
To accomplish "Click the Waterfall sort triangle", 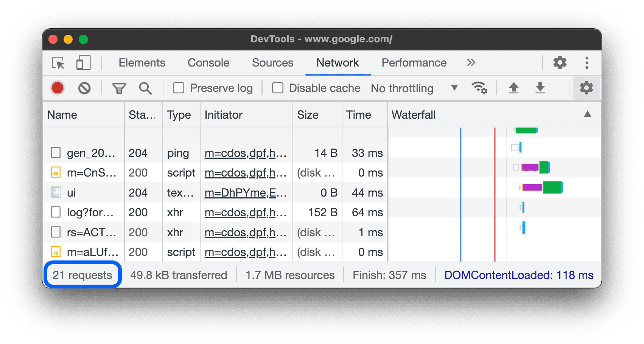I will (x=588, y=115).
